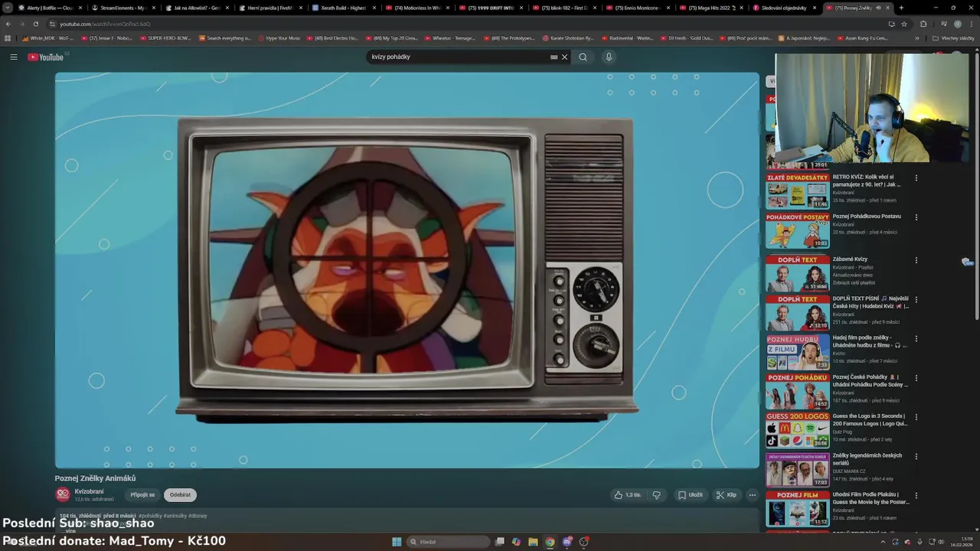Screen dimensions: 980x551
Task: Open options for 'Zábavné Kvízy' playlist
Action: pyautogui.click(x=916, y=260)
